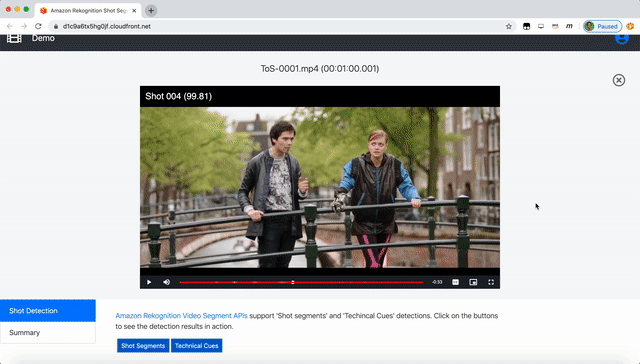Click the monitor-shaped extension icon

(541, 26)
